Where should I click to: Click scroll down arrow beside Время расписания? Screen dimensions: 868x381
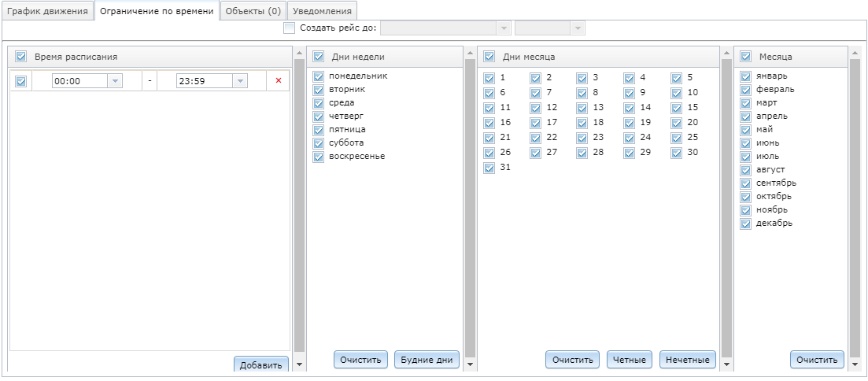pos(300,364)
